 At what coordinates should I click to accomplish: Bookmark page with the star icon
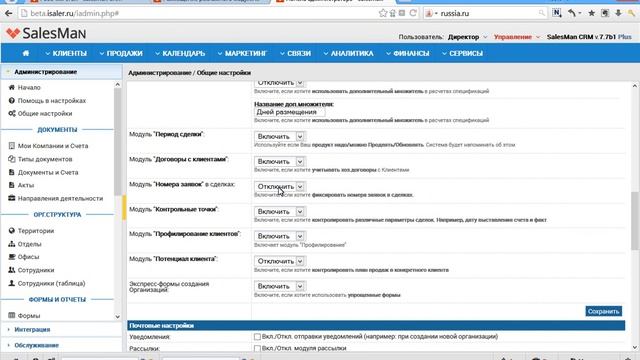(382, 13)
